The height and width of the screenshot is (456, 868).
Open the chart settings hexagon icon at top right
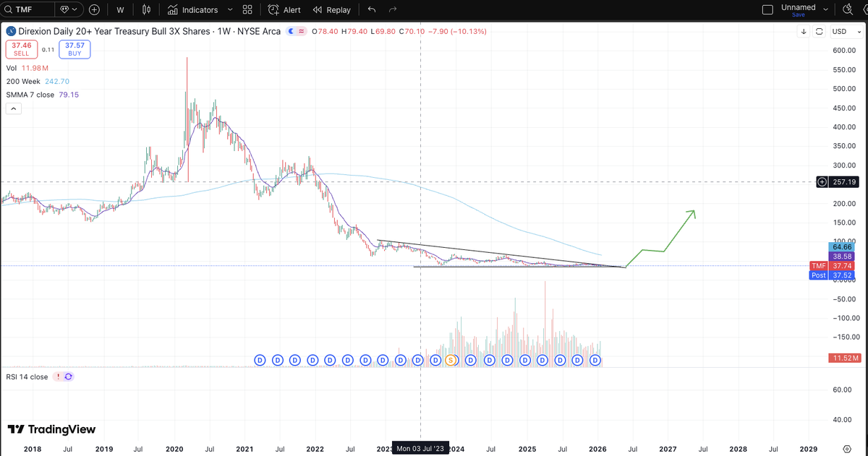[865, 10]
